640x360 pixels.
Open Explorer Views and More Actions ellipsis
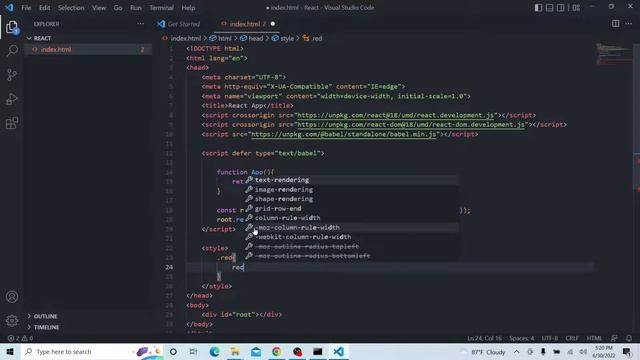[140, 24]
